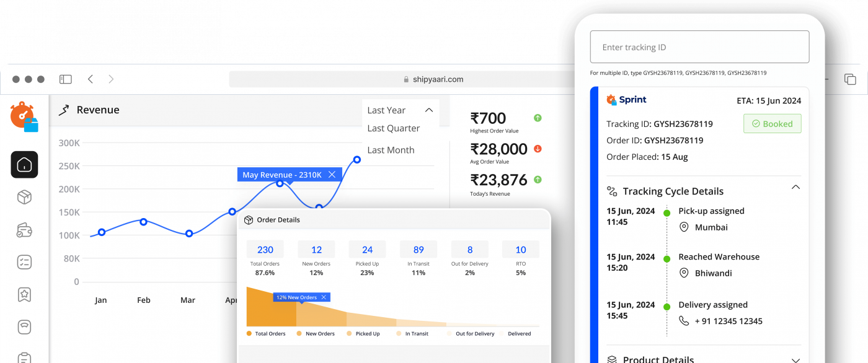
Task: Select the checklist icon in sidebar
Action: click(24, 262)
